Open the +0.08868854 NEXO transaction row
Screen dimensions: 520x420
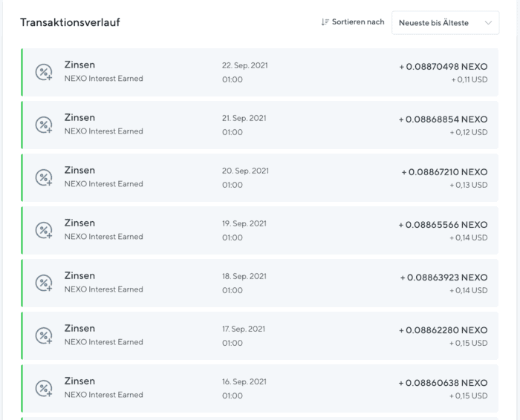[260, 125]
